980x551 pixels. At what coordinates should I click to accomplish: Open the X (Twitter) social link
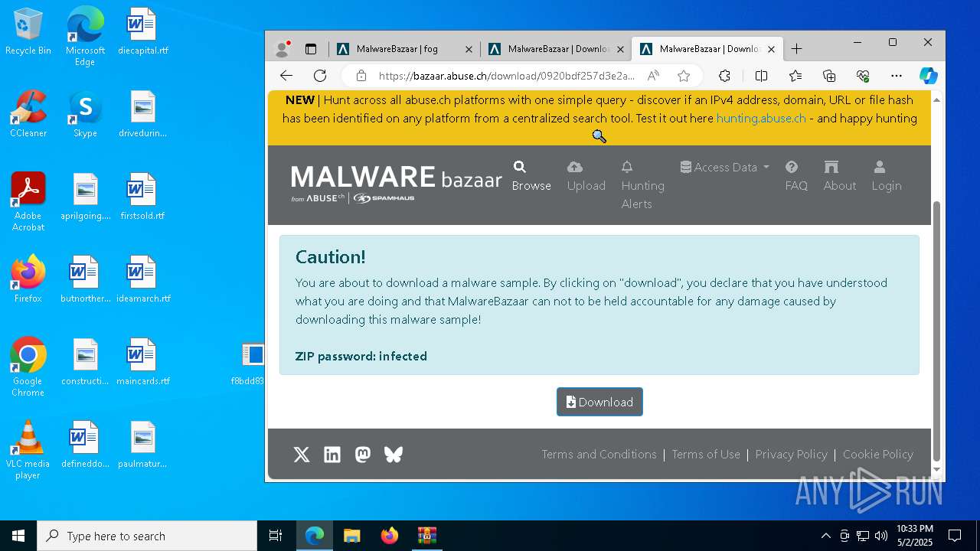302,455
